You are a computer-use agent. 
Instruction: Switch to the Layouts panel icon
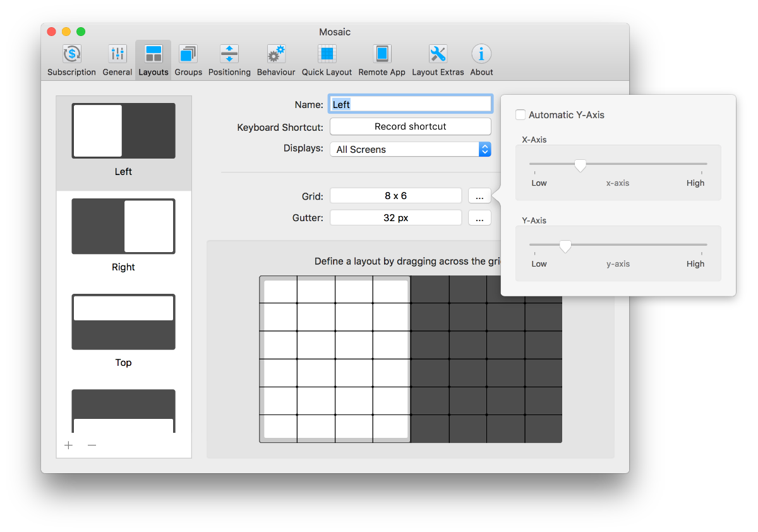point(153,59)
